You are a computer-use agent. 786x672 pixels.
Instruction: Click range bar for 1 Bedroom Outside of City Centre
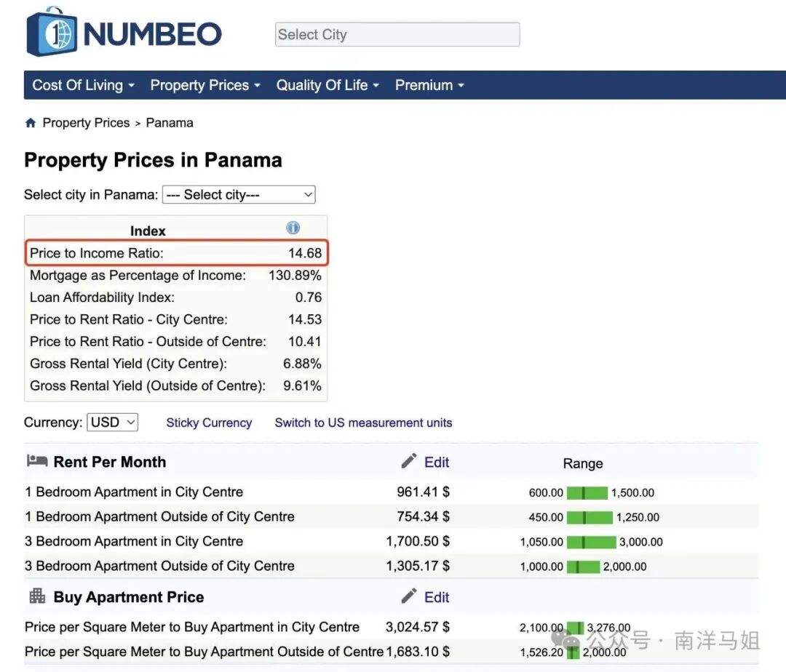[589, 517]
